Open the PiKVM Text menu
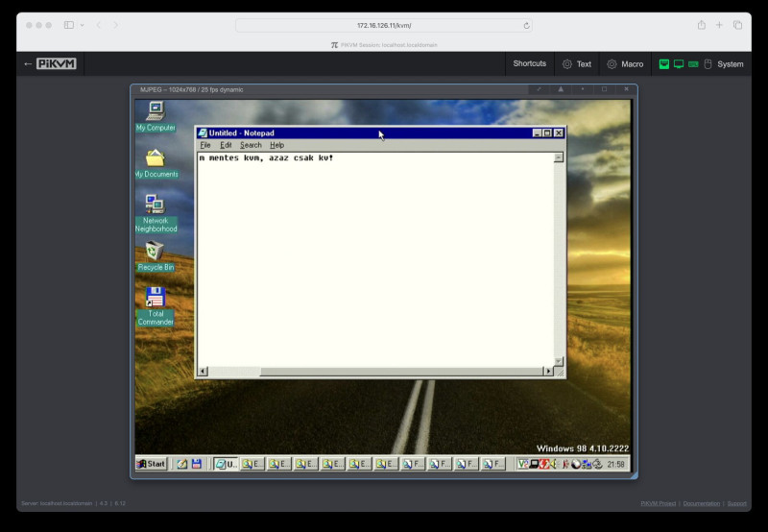 [577, 63]
